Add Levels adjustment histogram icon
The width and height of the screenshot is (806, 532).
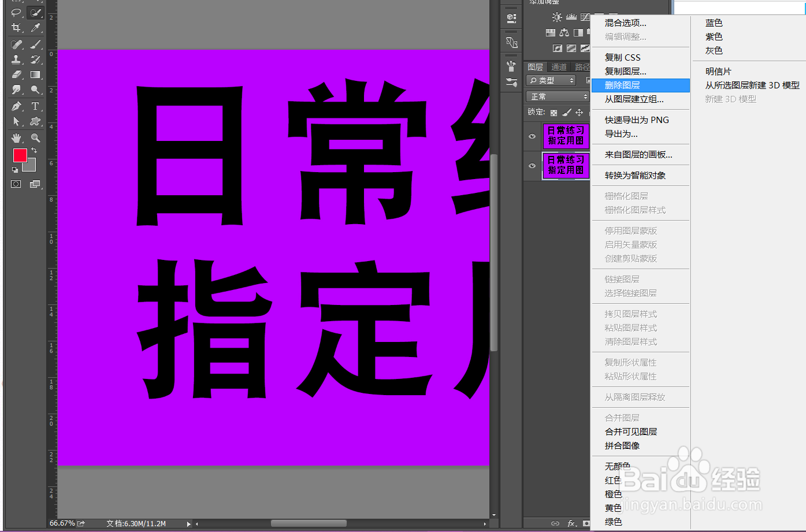[571, 17]
